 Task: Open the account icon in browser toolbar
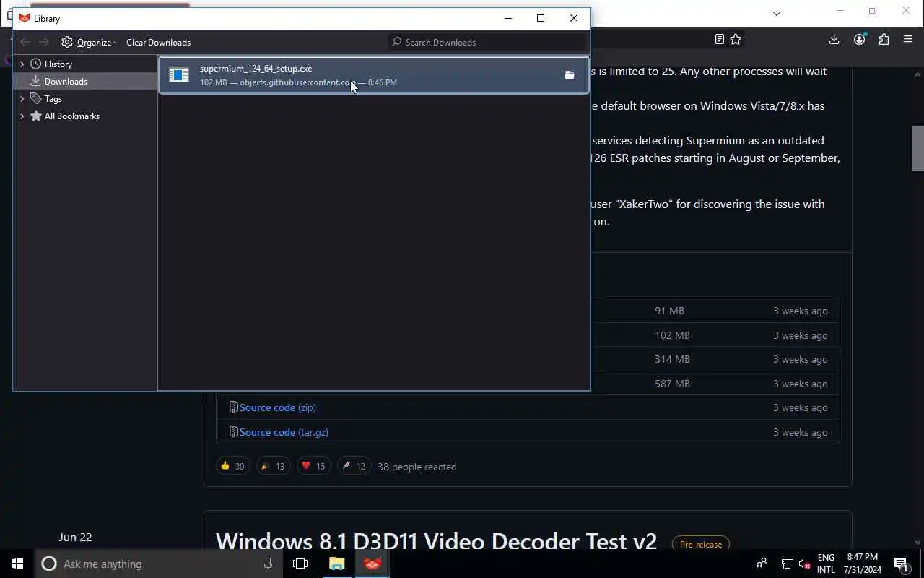tap(859, 40)
